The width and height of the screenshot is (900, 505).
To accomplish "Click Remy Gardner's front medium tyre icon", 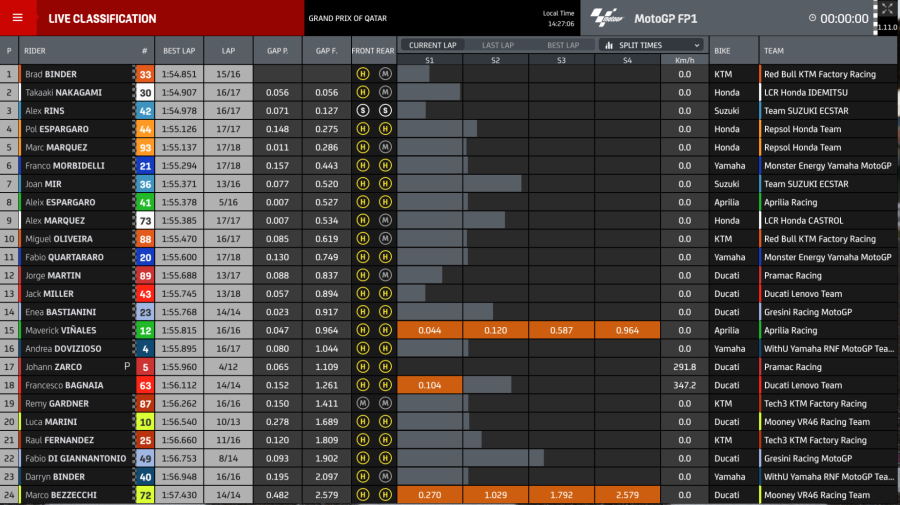I will tap(363, 403).
